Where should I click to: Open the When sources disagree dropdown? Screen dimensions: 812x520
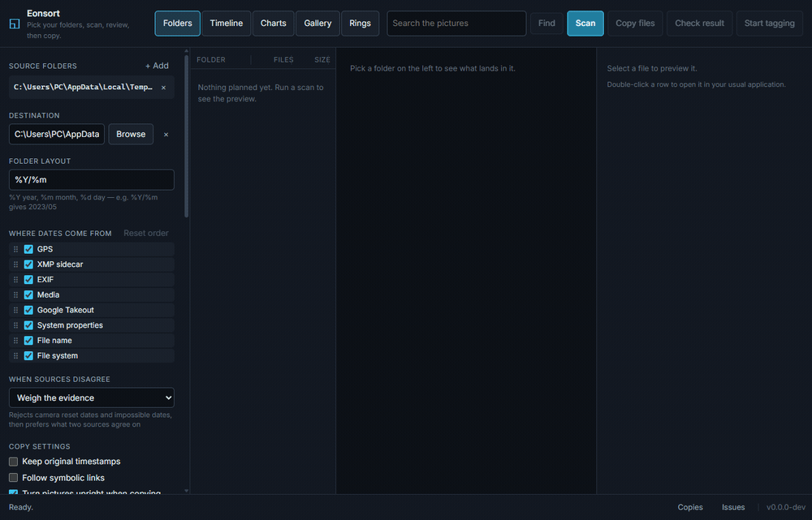[x=92, y=398]
